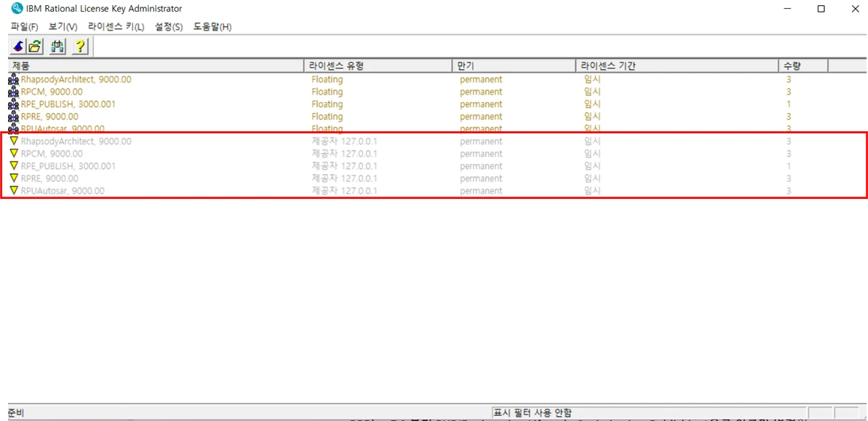Click quantity 3 in Floating RPCM row
Screen dimensions: 868x421
point(789,92)
